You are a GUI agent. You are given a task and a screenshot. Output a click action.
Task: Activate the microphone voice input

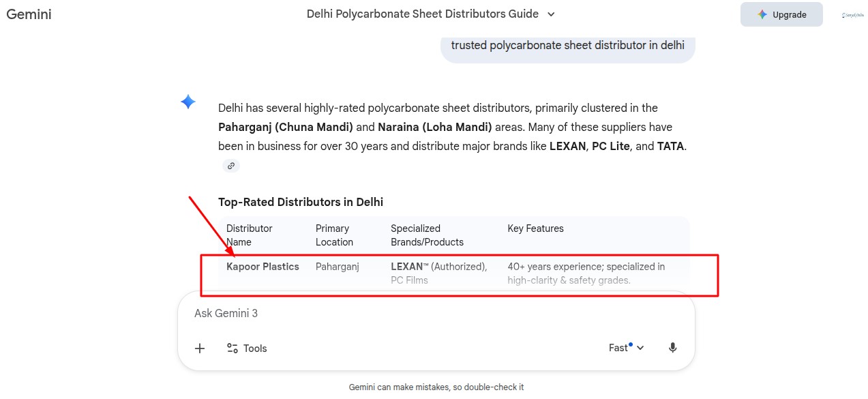[x=672, y=348]
